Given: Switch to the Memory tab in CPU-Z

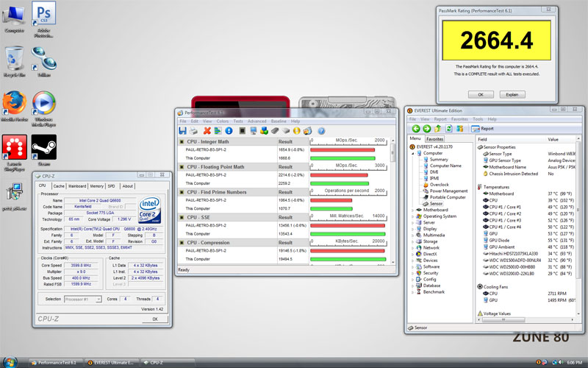Looking at the screenshot, I should coord(96,186).
